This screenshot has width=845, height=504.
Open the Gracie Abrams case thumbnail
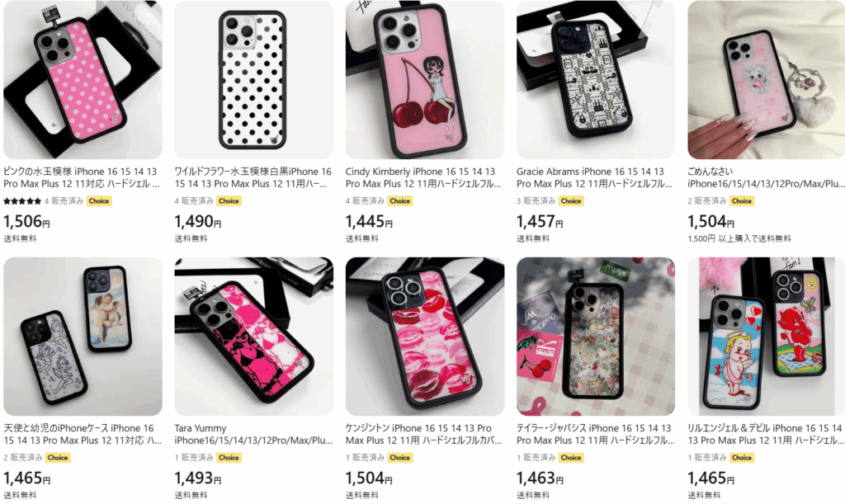coord(596,80)
